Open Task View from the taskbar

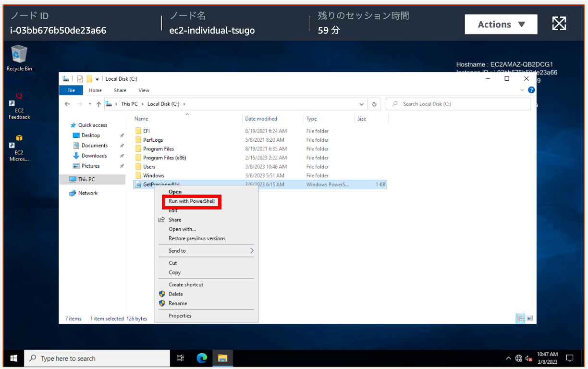coord(180,358)
